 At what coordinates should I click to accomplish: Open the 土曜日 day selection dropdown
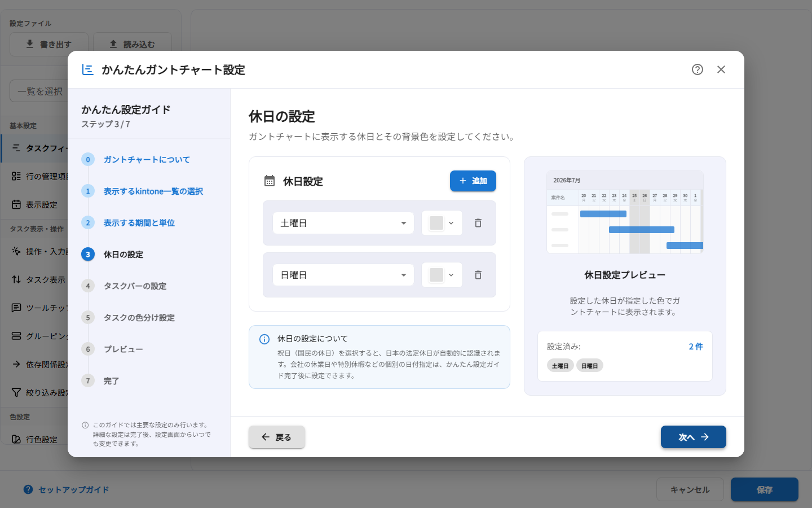343,223
